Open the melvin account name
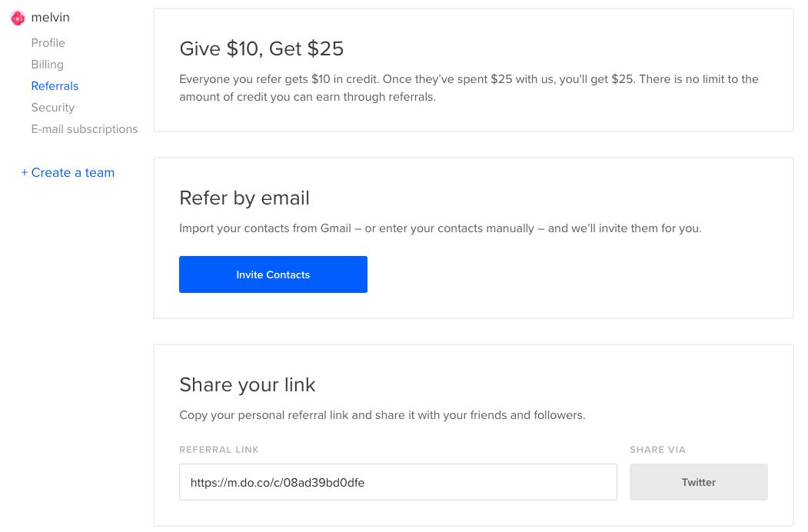Image resolution: width=808 pixels, height=532 pixels. point(50,18)
